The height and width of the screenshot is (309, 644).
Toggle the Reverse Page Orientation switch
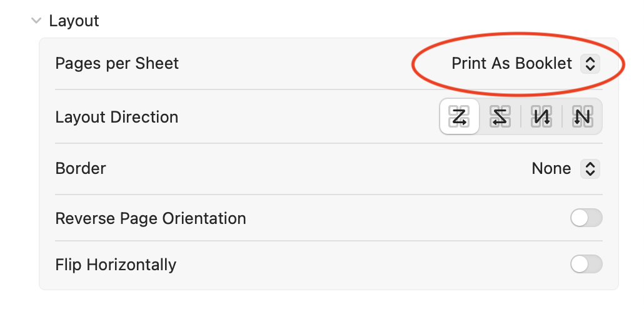click(586, 218)
